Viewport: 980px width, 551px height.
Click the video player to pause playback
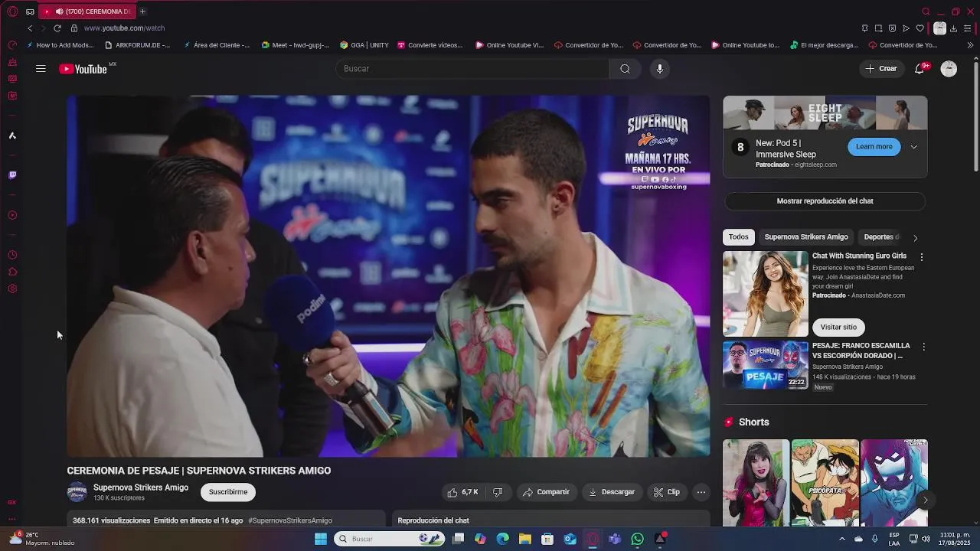click(388, 276)
